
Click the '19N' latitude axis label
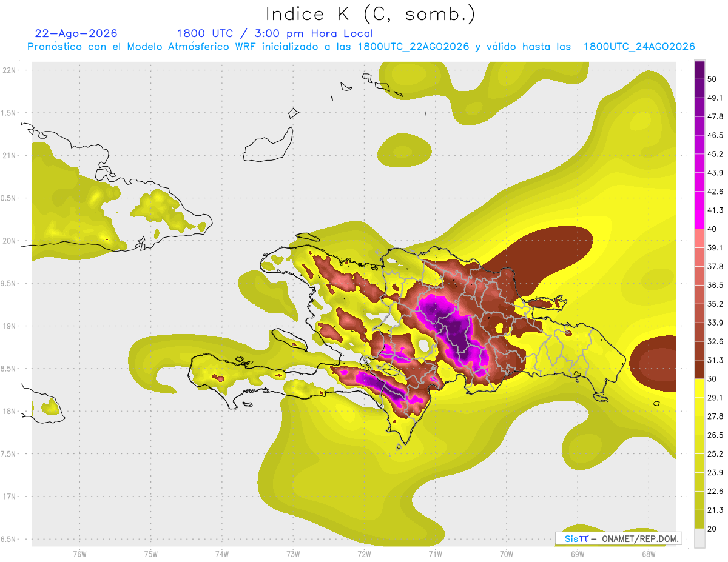pos(10,326)
